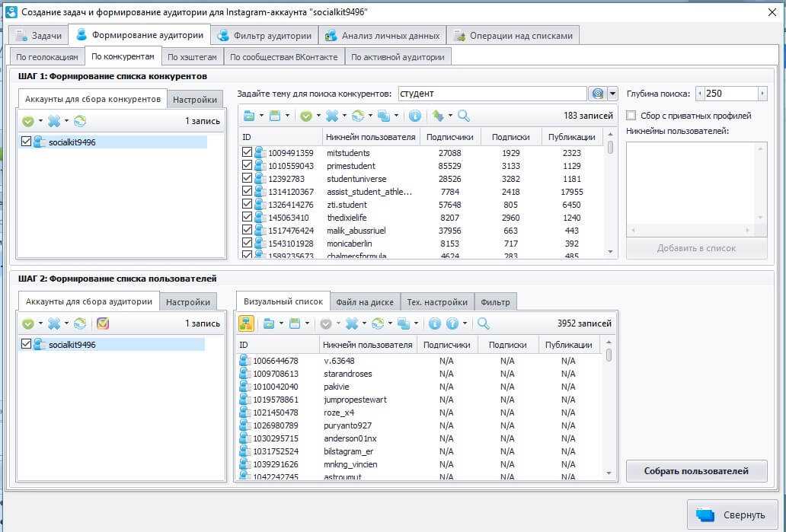Screen dimensions: 786x532
Task: Expand the delete dropdown arrow in the Step 2 users toolbar
Action: point(363,324)
